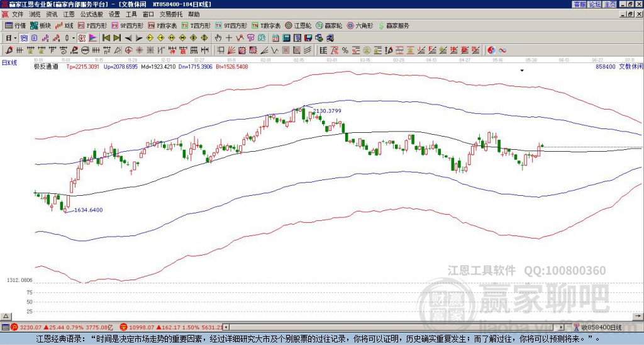Click the 论坛 forum button
Viewport: 644px width, 345px height.
595,4
